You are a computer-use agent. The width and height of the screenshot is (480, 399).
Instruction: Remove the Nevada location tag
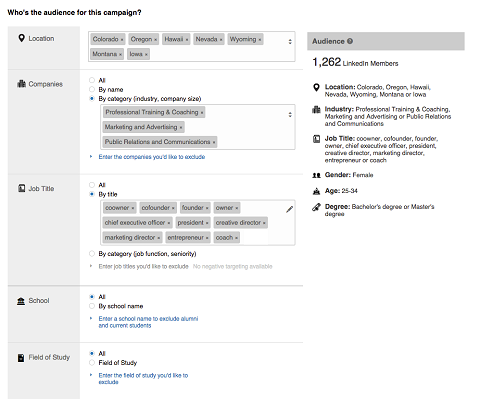(x=221, y=40)
